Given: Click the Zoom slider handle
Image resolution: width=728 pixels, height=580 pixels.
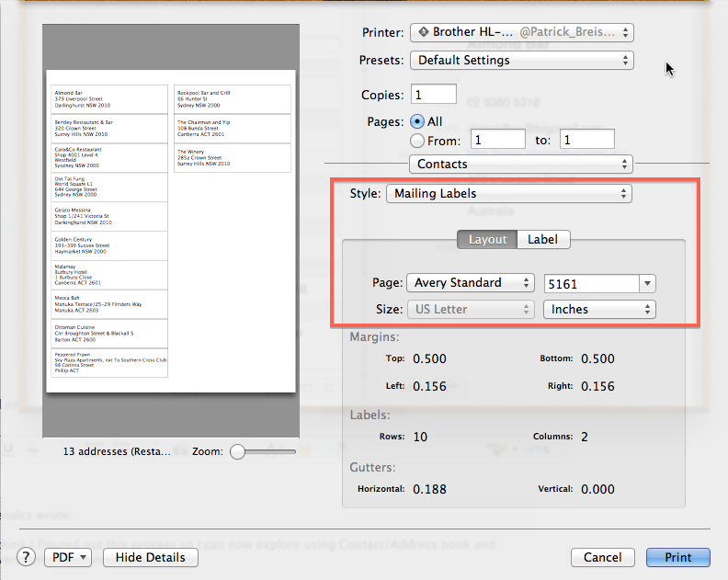Looking at the screenshot, I should coord(238,451).
